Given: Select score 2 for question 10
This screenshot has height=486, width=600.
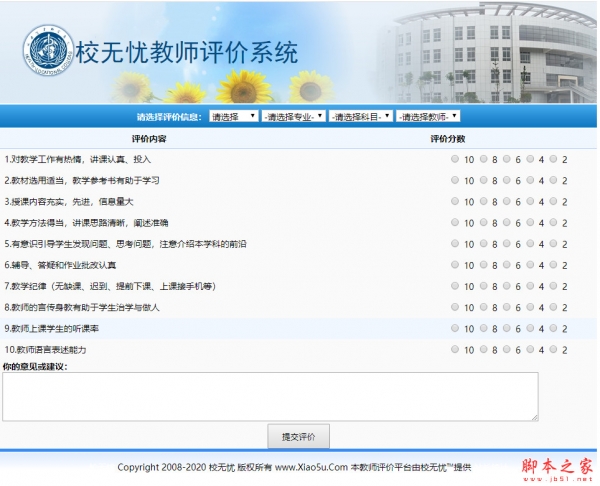Looking at the screenshot, I should point(553,349).
